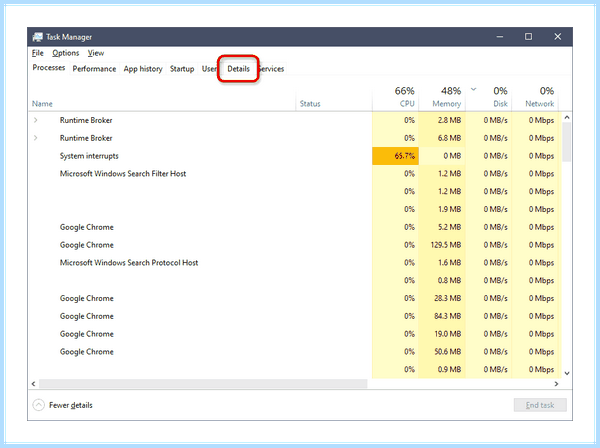Switch to the App history tab
This screenshot has width=600, height=448.
pos(143,69)
